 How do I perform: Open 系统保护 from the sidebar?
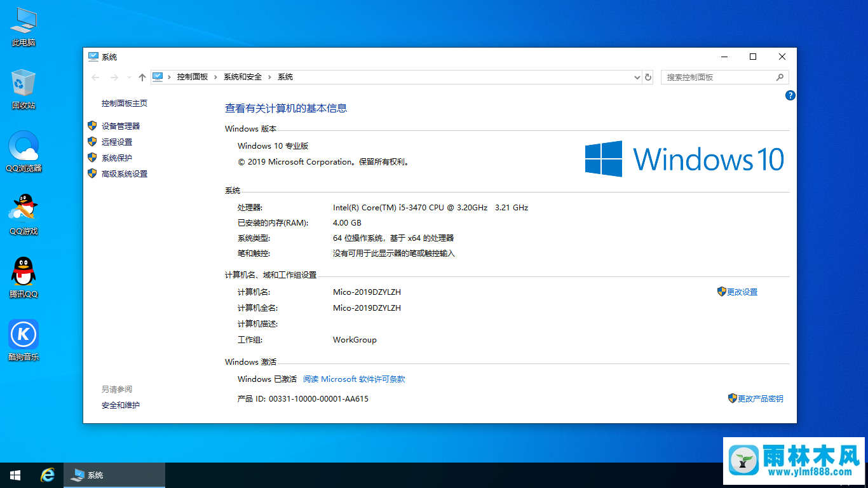[117, 158]
